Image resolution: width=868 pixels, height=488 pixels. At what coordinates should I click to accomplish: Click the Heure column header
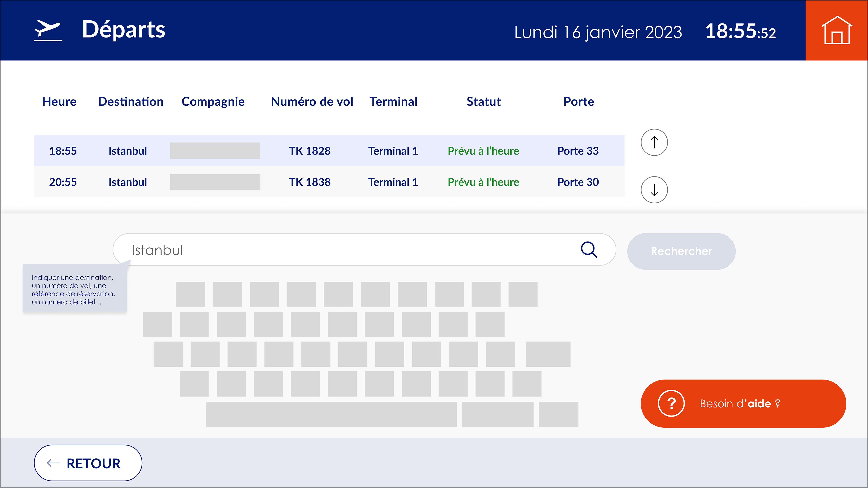point(59,101)
